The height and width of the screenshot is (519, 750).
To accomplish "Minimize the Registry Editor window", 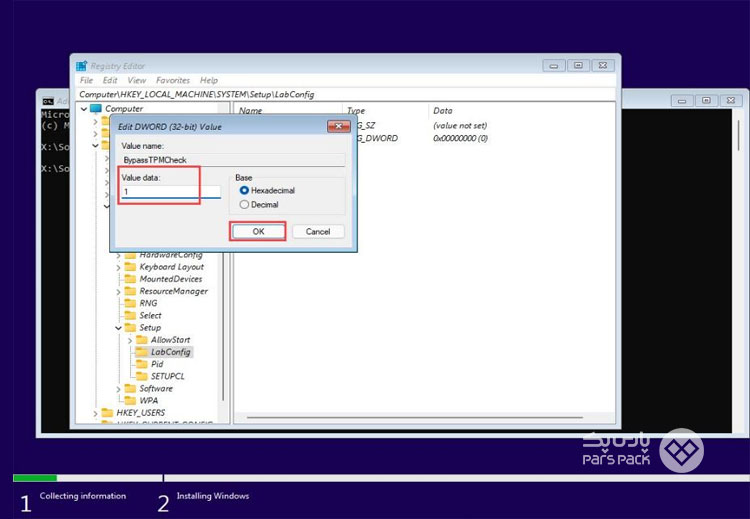I will (x=554, y=66).
